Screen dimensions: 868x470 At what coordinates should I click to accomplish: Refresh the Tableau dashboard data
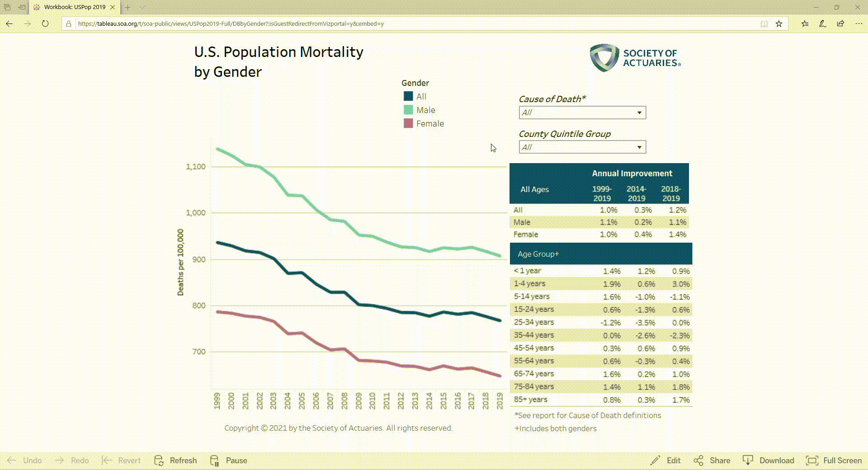tap(183, 461)
